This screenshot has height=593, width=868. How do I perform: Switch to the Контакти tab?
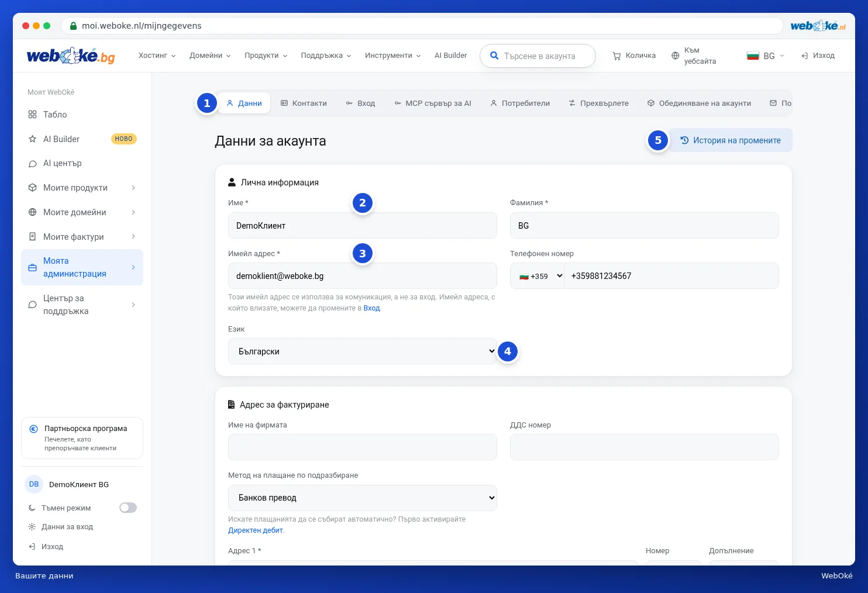(x=304, y=104)
